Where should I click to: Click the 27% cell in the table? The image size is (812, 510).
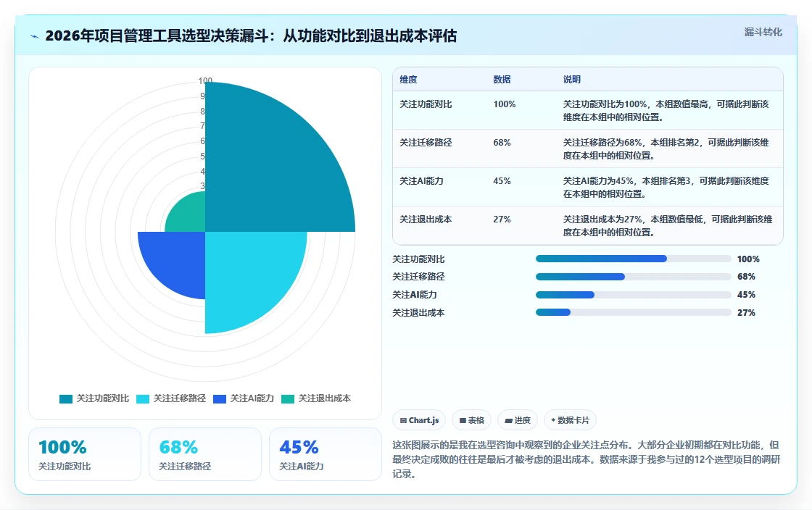click(502, 220)
